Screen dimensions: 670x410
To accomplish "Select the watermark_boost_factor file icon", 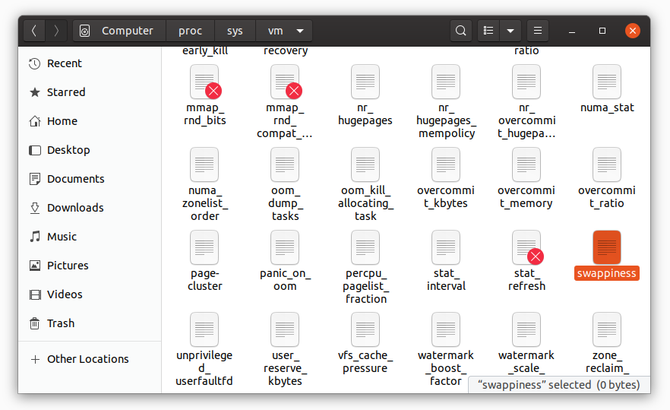I will point(446,329).
